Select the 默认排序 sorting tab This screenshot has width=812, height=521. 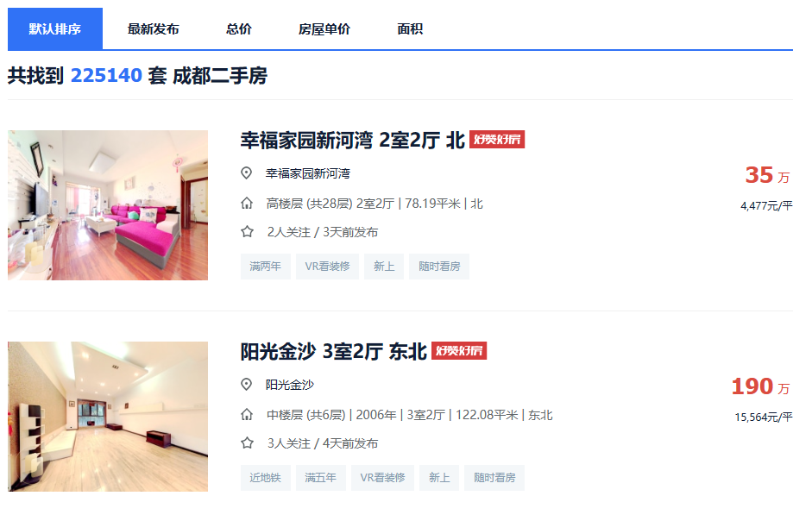pos(55,28)
